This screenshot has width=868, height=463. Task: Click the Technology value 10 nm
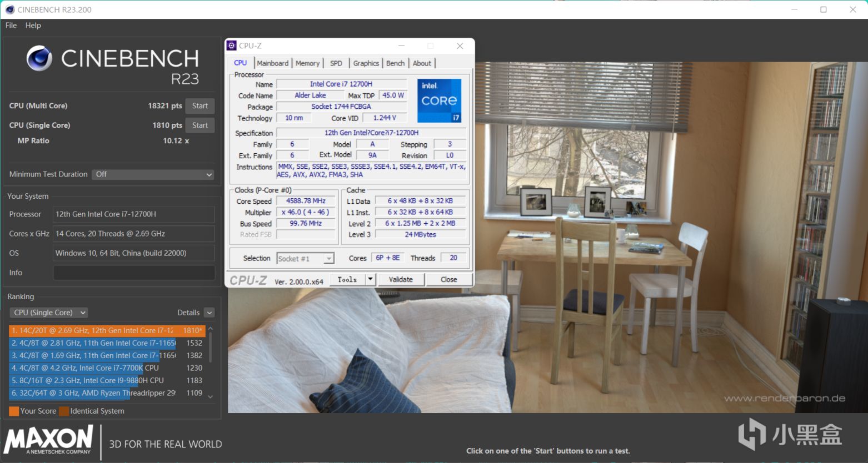point(294,118)
